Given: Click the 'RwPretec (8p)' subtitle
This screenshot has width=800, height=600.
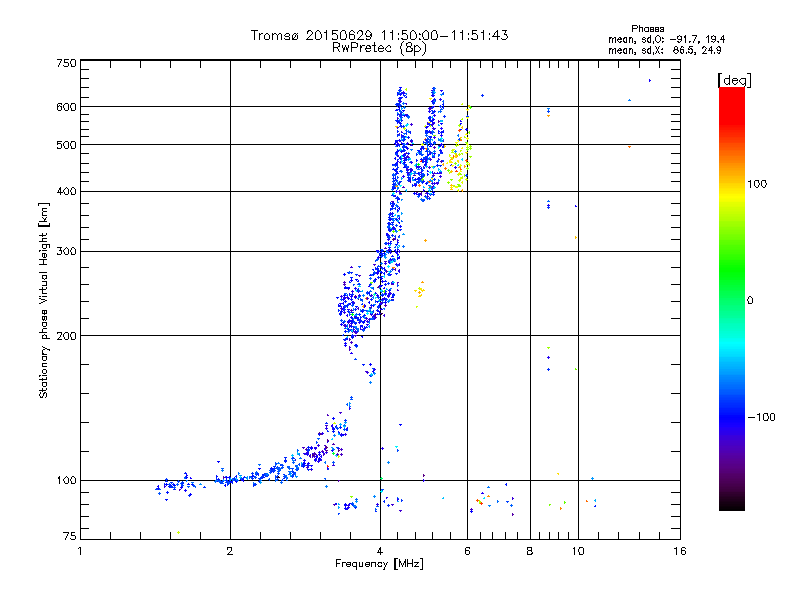Looking at the screenshot, I should pyautogui.click(x=379, y=48).
